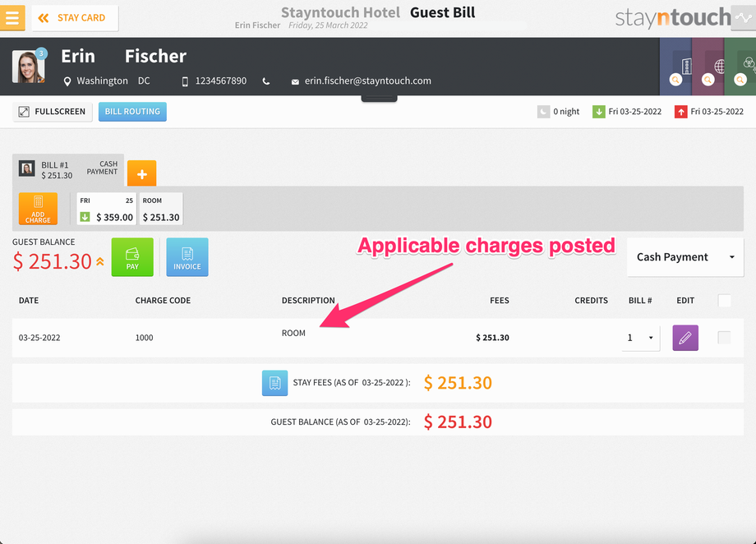Open Erin Fischer's guest avatar photo
Screen dimensions: 756x544
coord(29,66)
